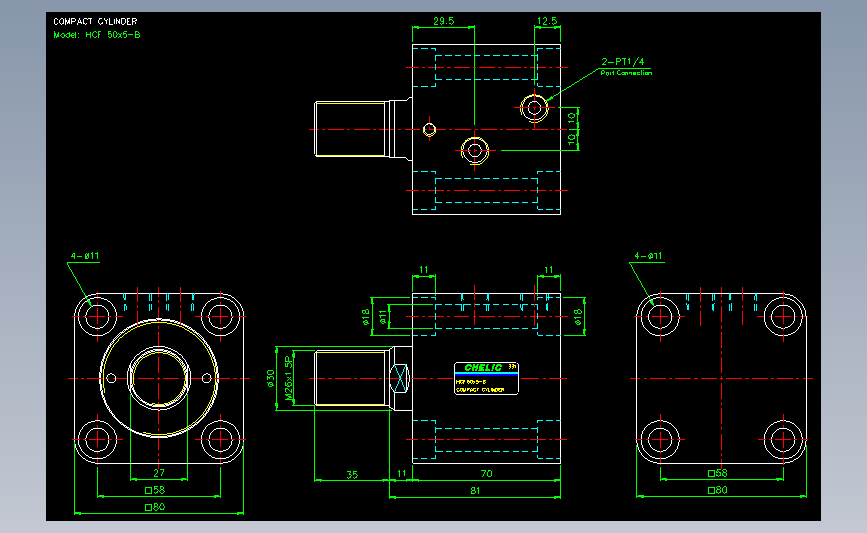Click "□80" dimension under the front flange view
867x533 pixels.
pos(155,507)
